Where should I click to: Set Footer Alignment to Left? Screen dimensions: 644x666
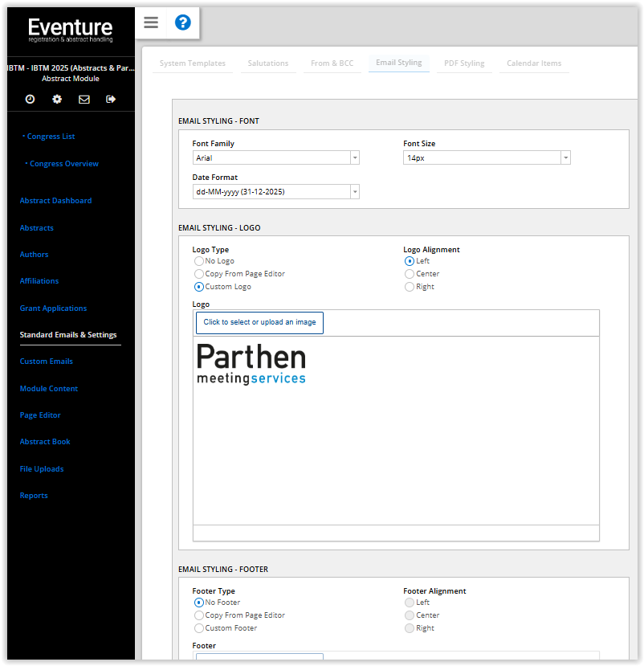[410, 603]
